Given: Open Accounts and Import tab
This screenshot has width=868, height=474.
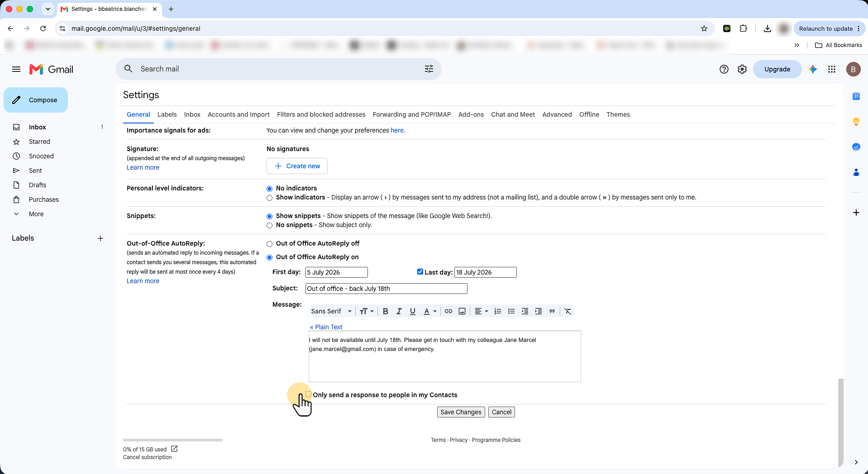Looking at the screenshot, I should tap(238, 114).
